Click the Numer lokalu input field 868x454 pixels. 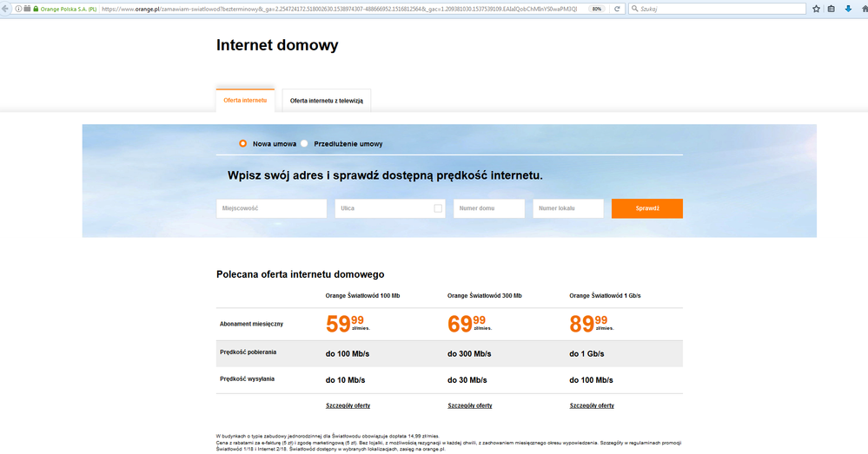point(568,208)
